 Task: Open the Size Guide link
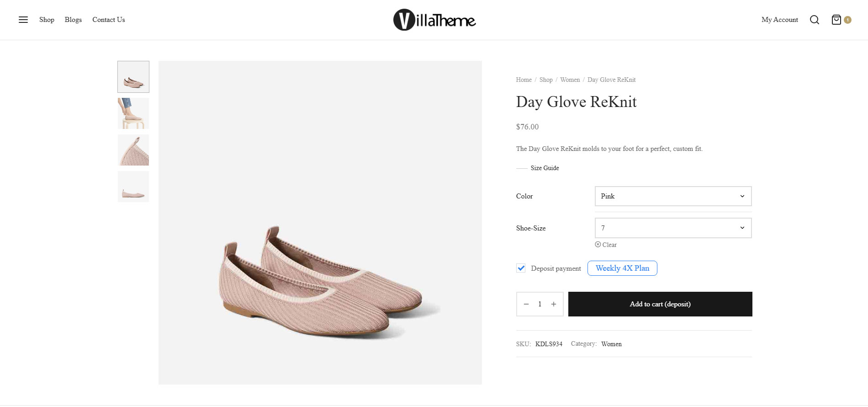click(545, 168)
